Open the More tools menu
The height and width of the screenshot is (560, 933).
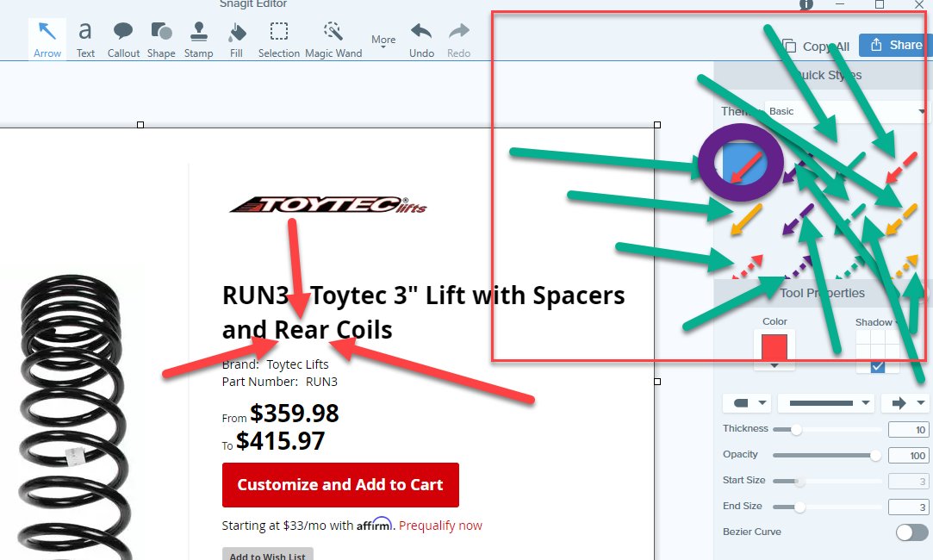pyautogui.click(x=383, y=40)
